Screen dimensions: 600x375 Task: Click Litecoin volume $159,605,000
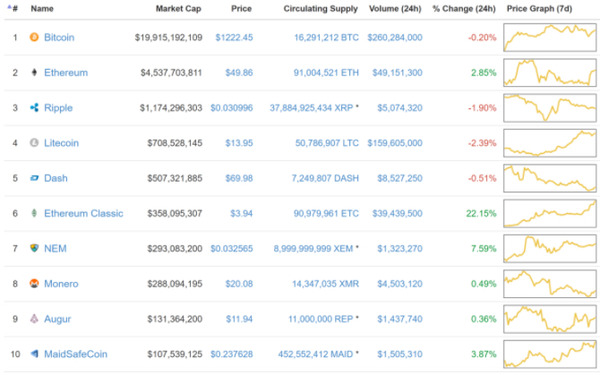coord(395,143)
